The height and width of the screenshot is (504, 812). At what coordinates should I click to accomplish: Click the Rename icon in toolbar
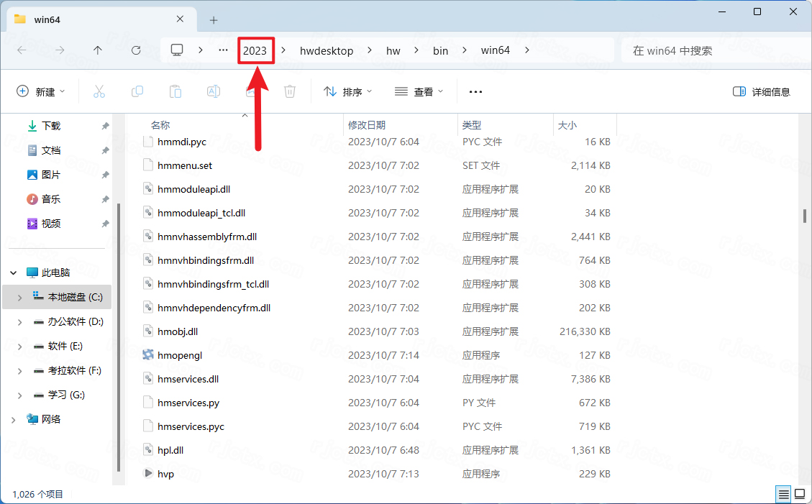click(213, 91)
